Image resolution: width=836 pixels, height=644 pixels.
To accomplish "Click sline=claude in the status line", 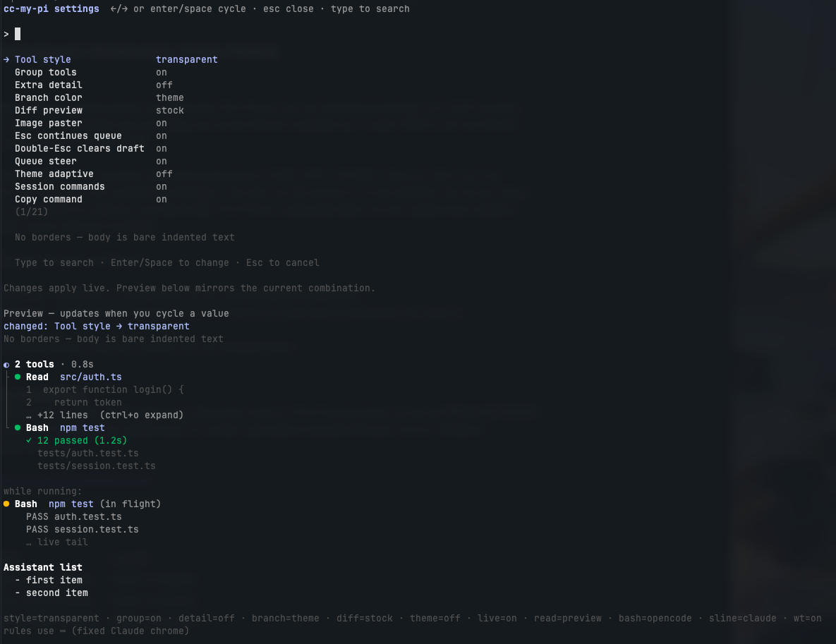I will click(742, 619).
